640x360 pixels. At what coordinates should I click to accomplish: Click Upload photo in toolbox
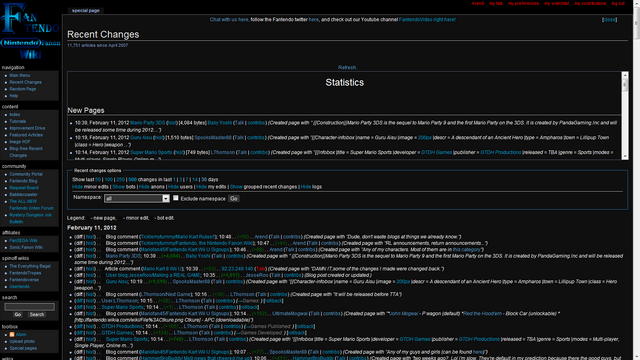click(x=22, y=342)
